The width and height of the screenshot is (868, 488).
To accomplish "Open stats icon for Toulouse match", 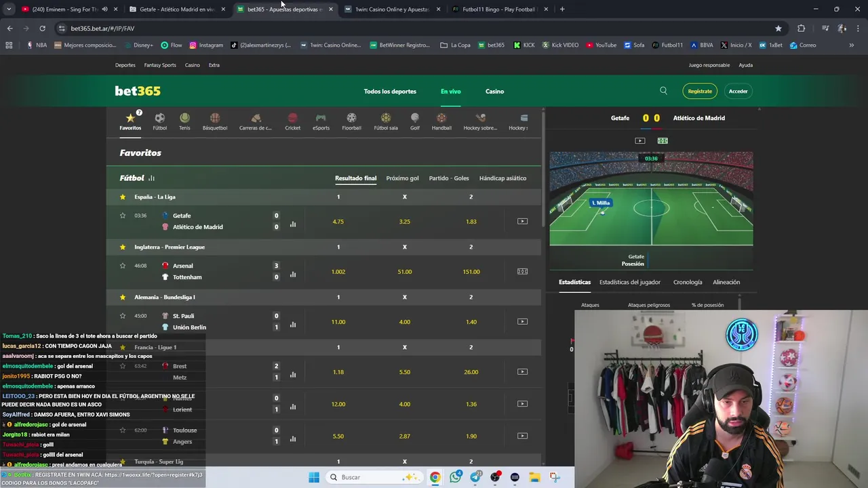I will pyautogui.click(x=293, y=439).
